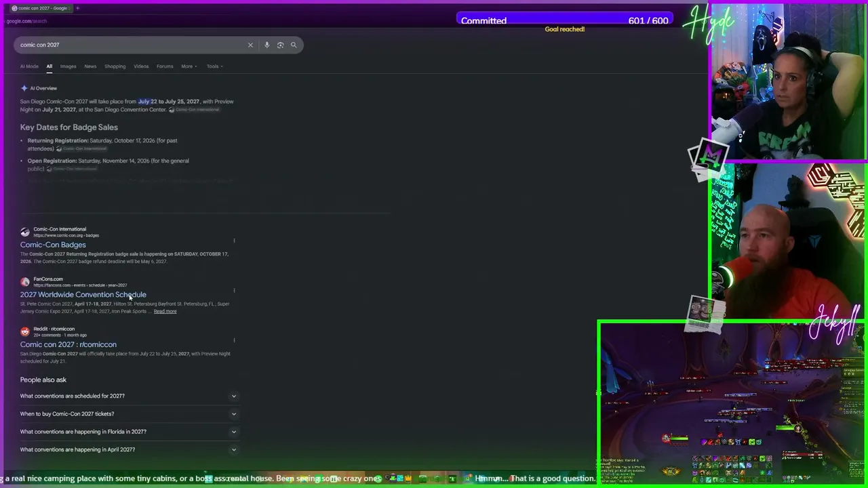The image size is (868, 488).
Task: Click the AI Overview sparkle icon
Action: tap(24, 88)
